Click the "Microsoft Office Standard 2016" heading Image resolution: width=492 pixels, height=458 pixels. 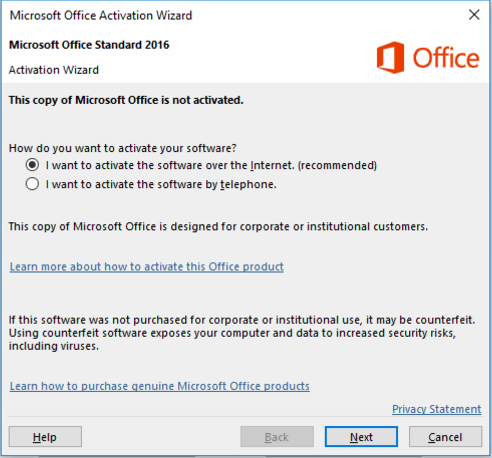click(89, 45)
